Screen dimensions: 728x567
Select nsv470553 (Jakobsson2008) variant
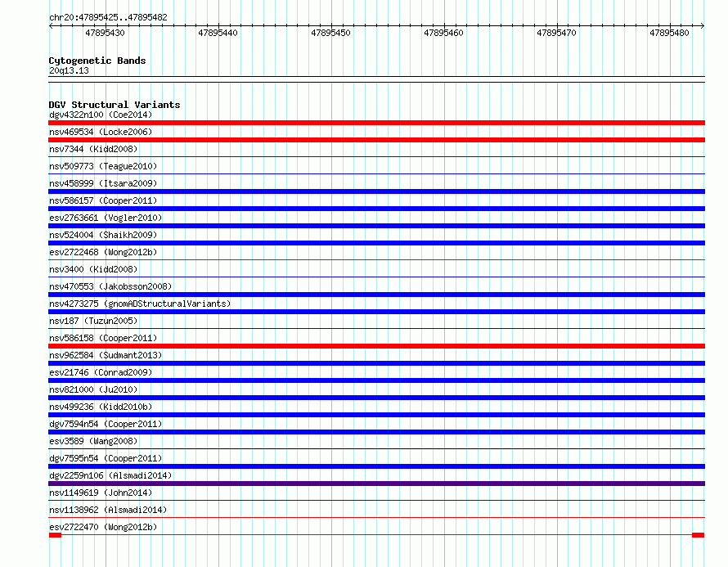(110, 286)
